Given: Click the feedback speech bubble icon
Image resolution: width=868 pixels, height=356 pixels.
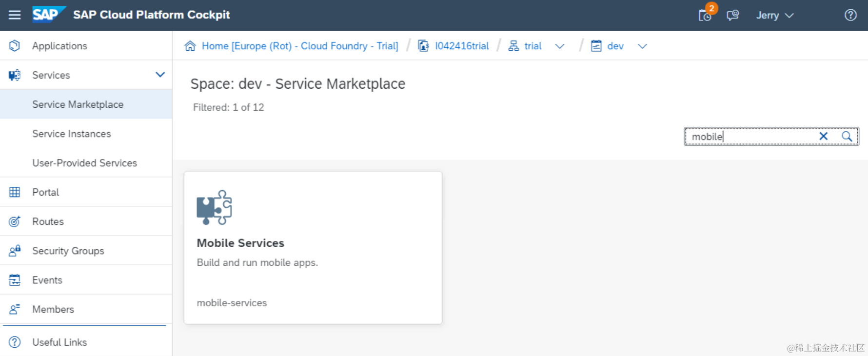Looking at the screenshot, I should click(x=732, y=15).
